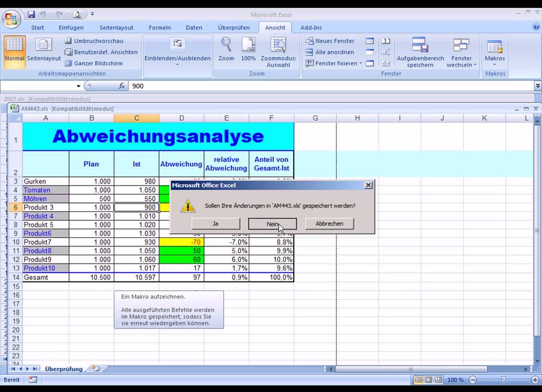
Task: Switch to page layout view in status bar
Action: [x=429, y=379]
